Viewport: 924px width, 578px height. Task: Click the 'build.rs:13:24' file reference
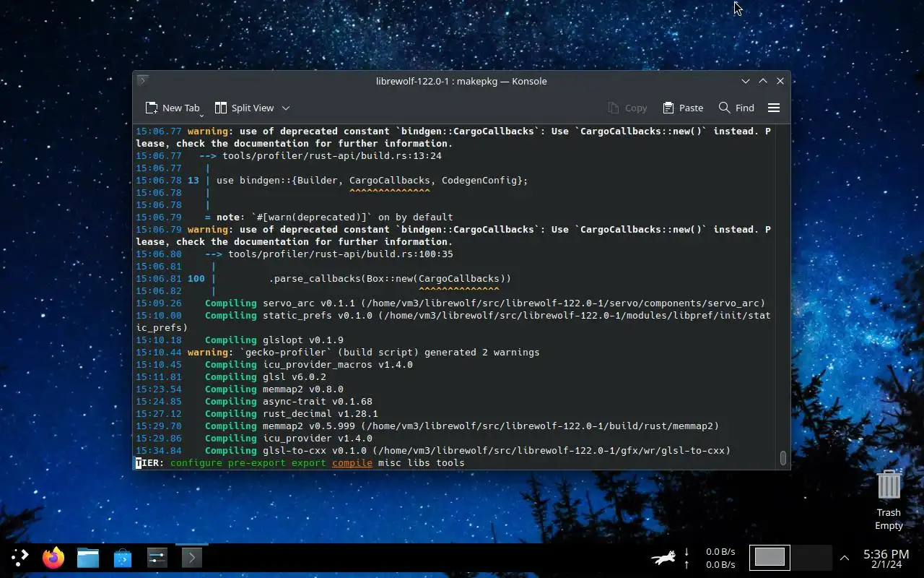[x=332, y=155]
